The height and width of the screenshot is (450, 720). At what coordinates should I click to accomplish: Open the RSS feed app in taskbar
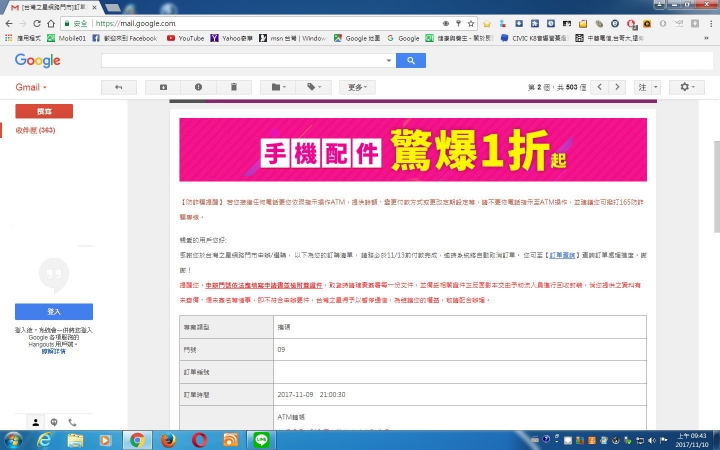click(231, 440)
